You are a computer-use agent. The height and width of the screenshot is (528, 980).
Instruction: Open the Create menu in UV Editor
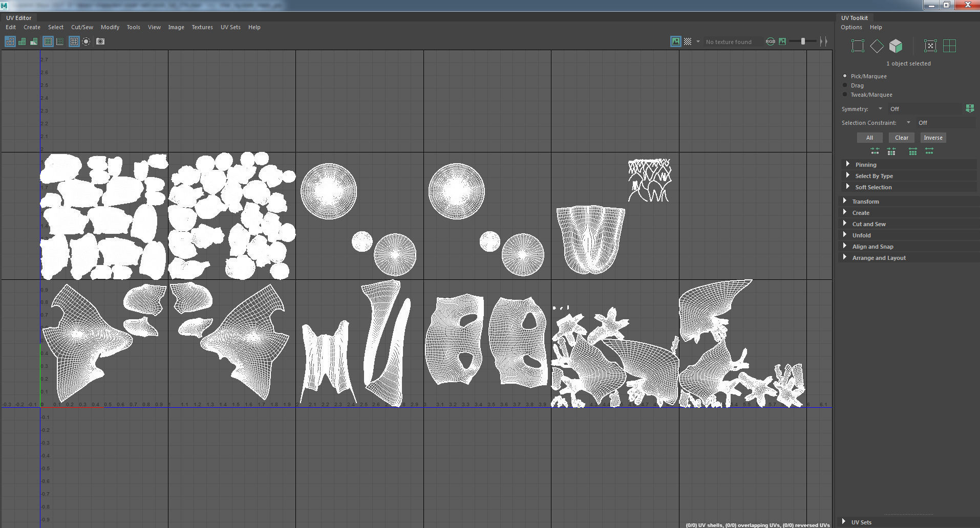coord(32,27)
